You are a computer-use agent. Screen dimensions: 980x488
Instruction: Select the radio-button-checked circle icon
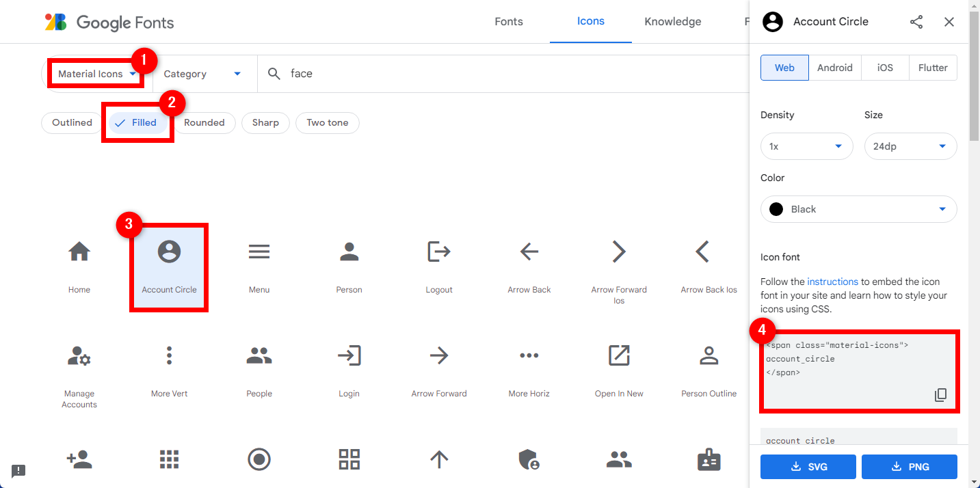[x=259, y=459]
